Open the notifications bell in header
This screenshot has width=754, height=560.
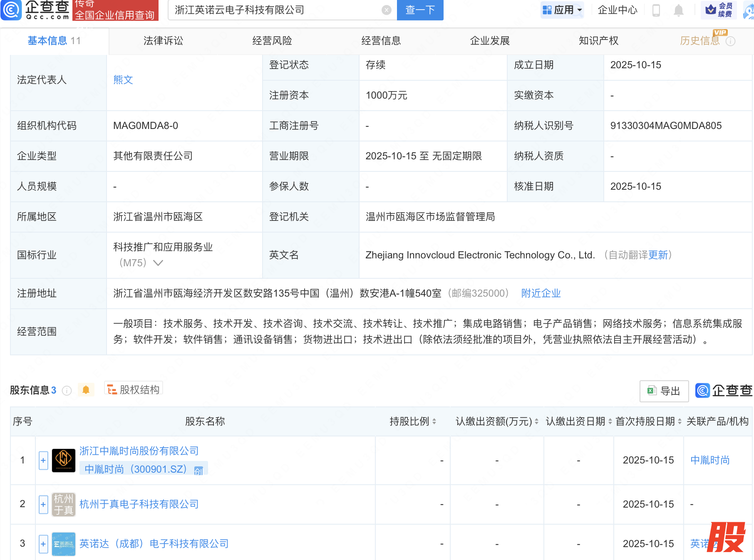tap(678, 10)
